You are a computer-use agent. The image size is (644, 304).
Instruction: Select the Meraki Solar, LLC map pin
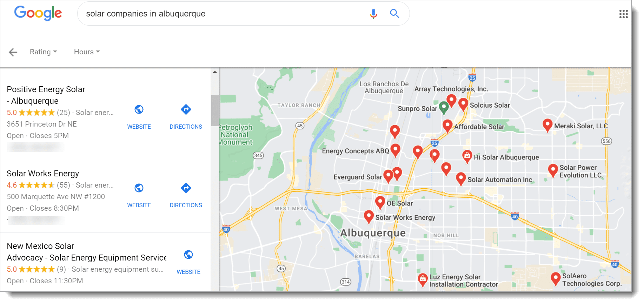click(x=547, y=125)
